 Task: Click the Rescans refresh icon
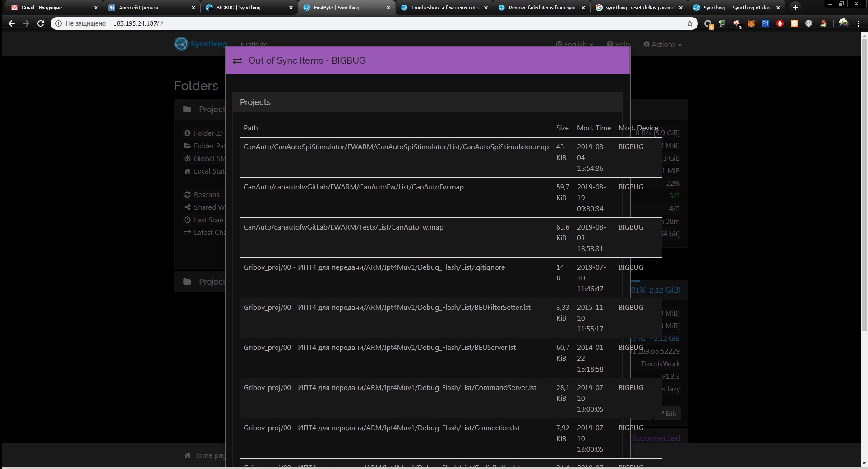pos(188,194)
